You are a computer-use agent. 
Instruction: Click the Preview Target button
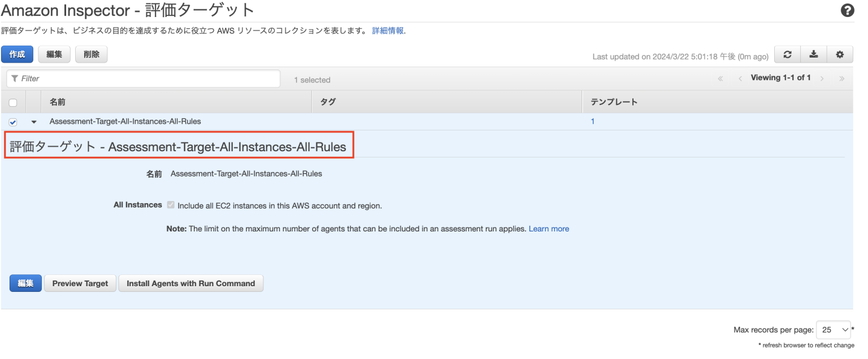[80, 283]
